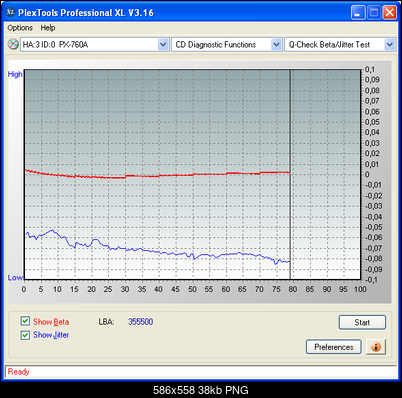Open the Q-Check Beta/Jitter Test dropdown

(x=340, y=44)
